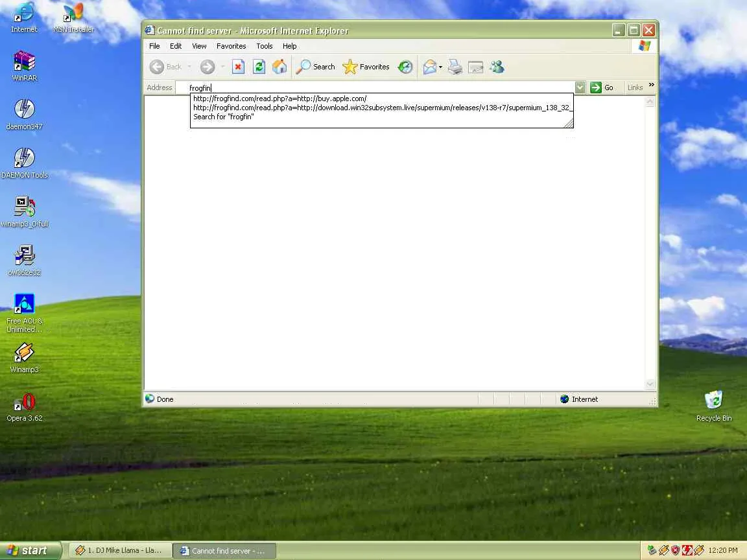This screenshot has width=747, height=560.
Task: Open the Favorites menu
Action: 231,46
